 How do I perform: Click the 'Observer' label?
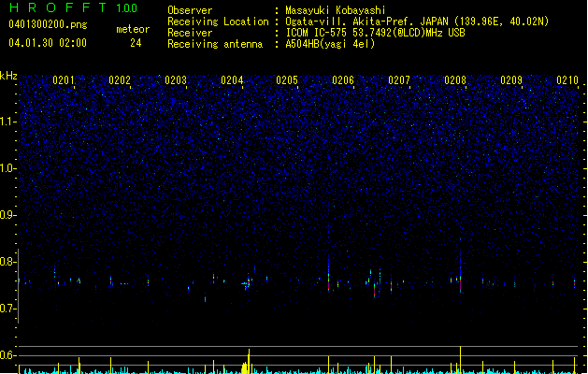(x=190, y=10)
